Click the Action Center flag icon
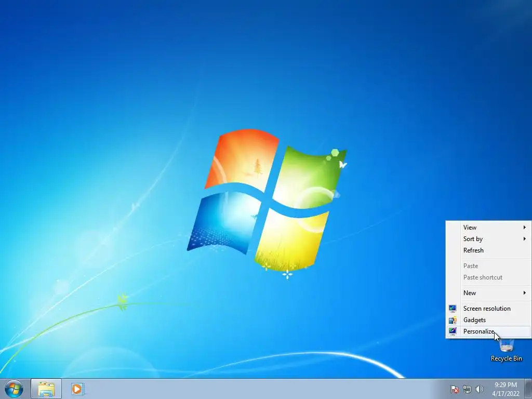This screenshot has width=532, height=399. [x=454, y=389]
